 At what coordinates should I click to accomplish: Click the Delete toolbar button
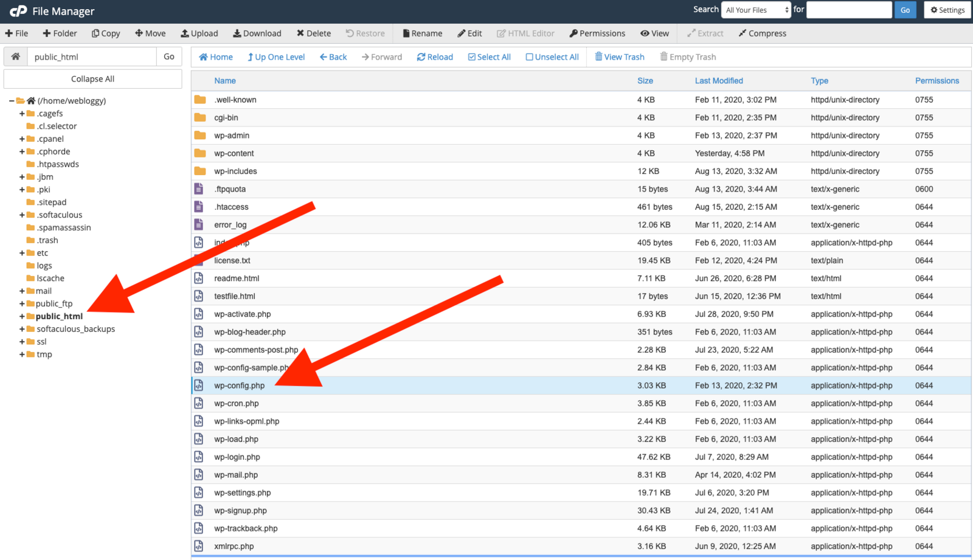click(314, 33)
